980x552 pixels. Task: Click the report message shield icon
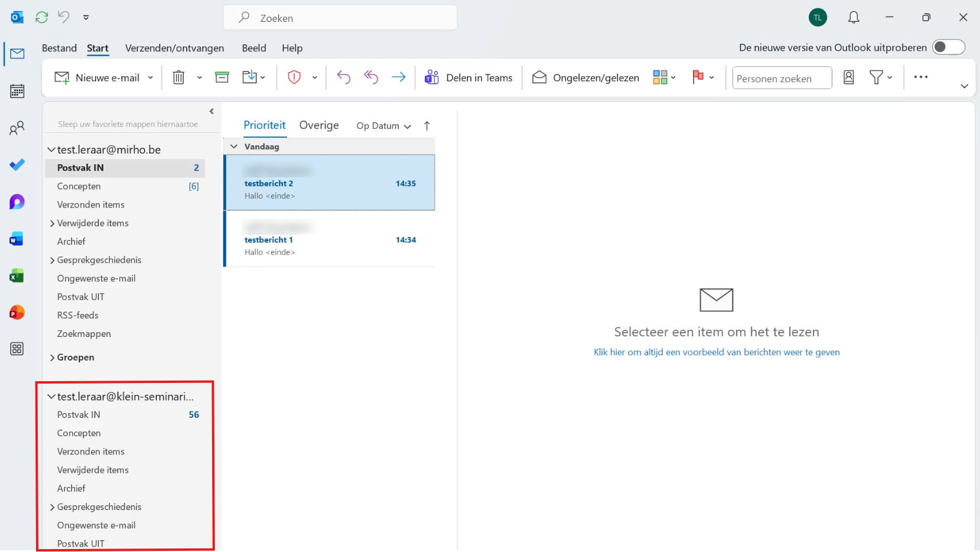pyautogui.click(x=295, y=77)
